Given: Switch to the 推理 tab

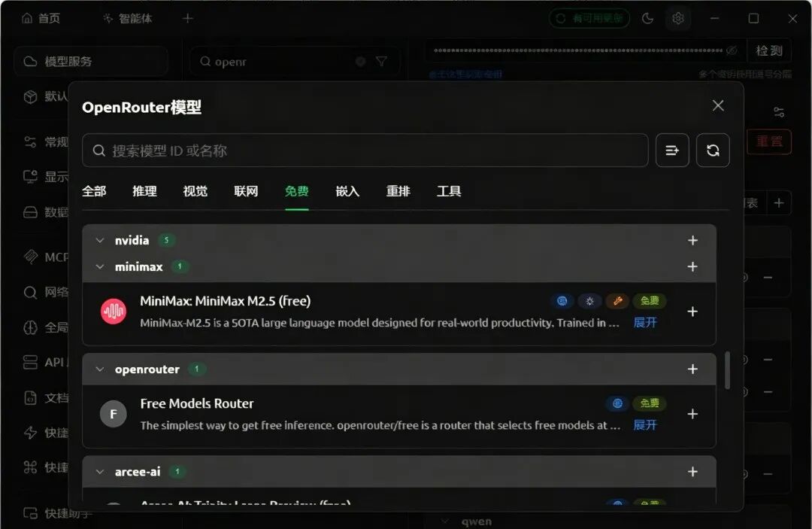Looking at the screenshot, I should click(144, 191).
